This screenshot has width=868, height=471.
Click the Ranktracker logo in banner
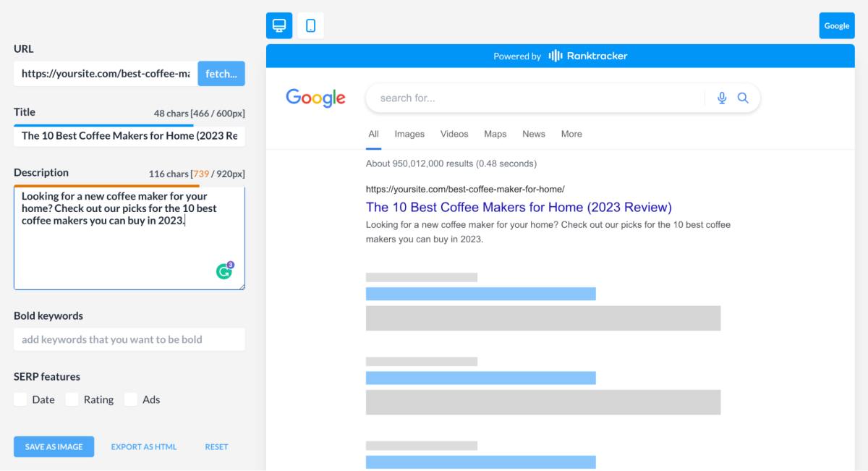pos(588,56)
